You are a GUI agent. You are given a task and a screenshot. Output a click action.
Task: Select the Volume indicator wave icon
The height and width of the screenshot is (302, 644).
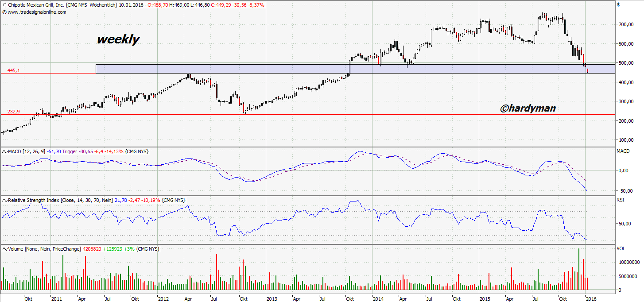coord(4,249)
